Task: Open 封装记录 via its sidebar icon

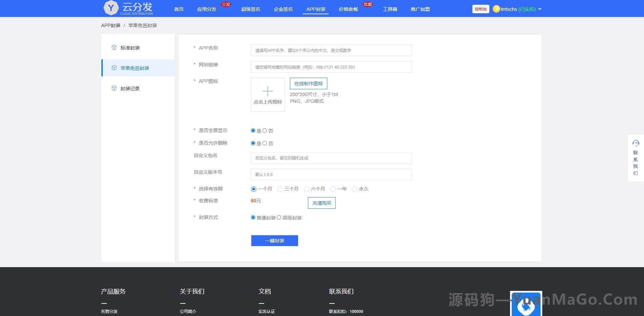Action: [114, 88]
